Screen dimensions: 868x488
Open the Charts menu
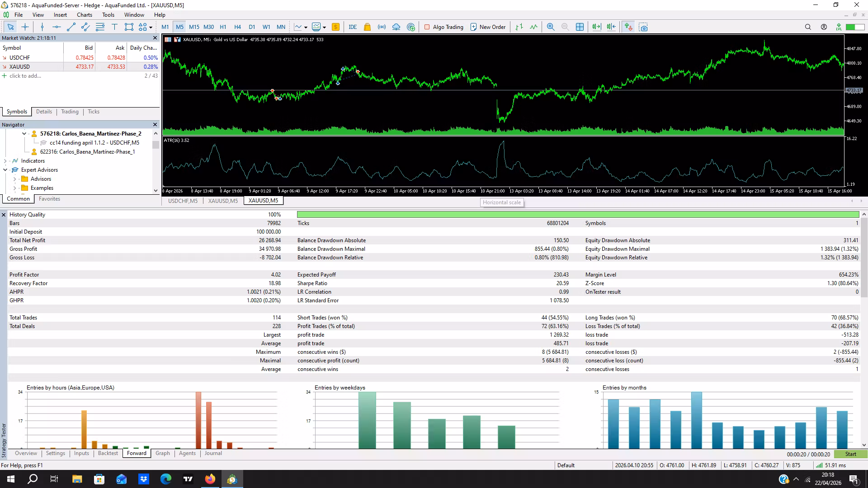(84, 15)
